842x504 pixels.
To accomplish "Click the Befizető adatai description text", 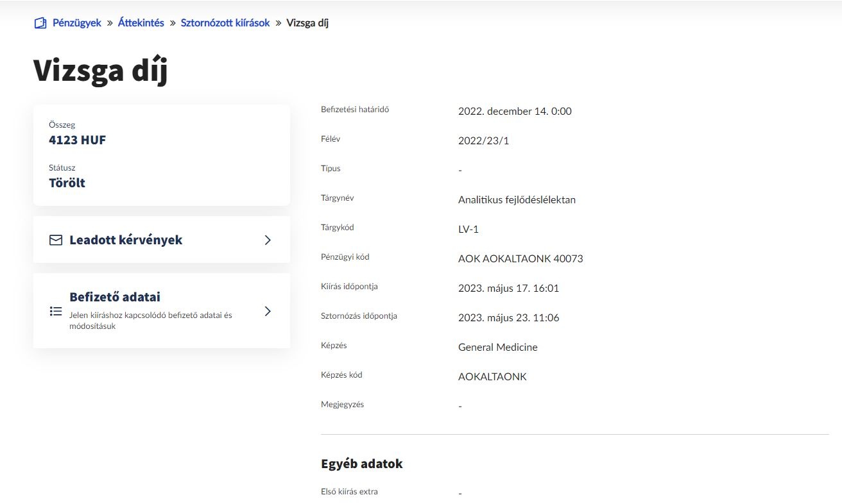I will pyautogui.click(x=150, y=321).
